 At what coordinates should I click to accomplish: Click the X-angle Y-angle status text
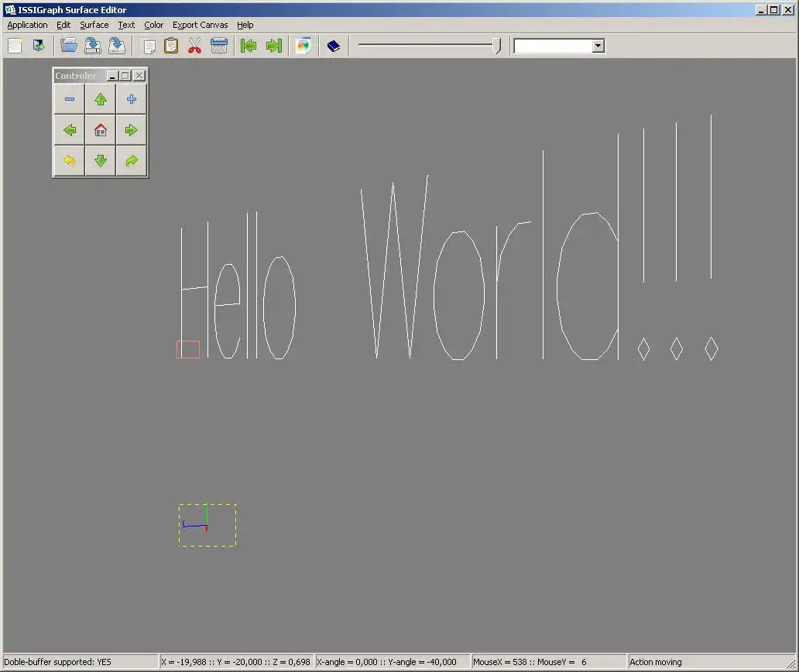tap(387, 662)
